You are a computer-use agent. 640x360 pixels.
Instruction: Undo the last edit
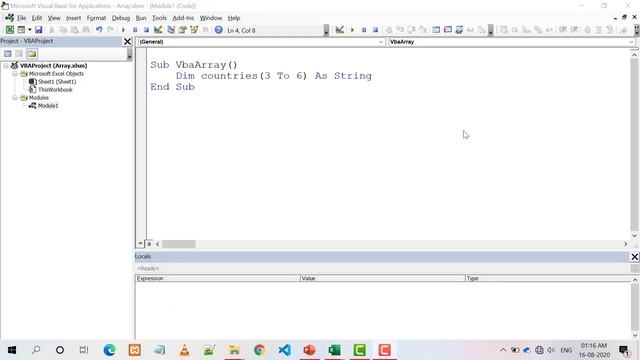99,30
